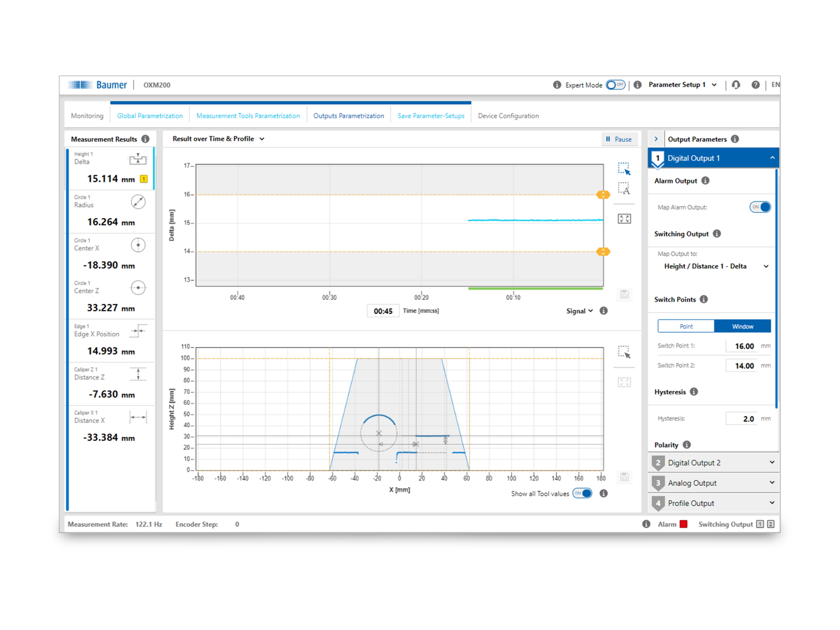Pause the live measurement
The height and width of the screenshot is (630, 840).
(619, 139)
